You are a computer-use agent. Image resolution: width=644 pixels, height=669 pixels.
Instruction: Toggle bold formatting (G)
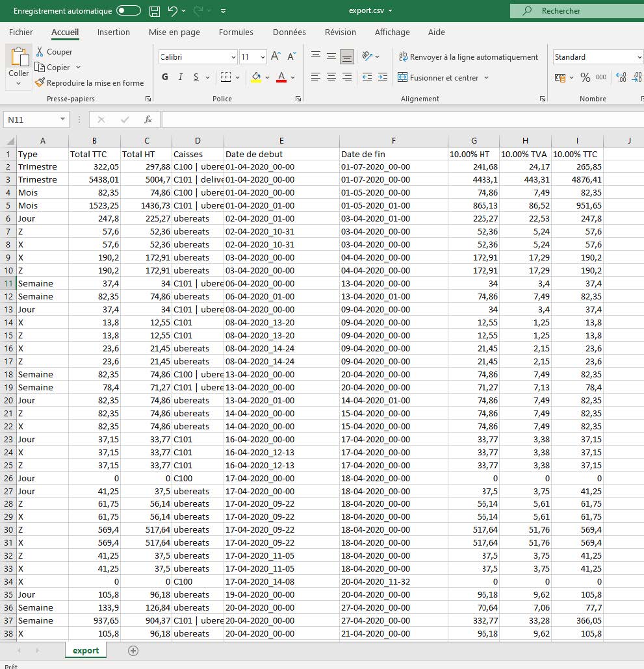164,77
